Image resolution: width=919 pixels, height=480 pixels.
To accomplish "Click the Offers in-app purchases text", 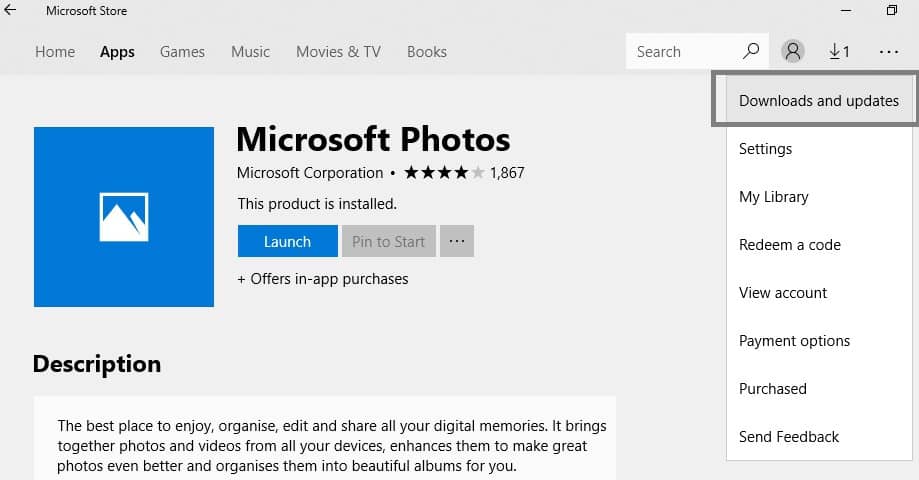I will [323, 279].
